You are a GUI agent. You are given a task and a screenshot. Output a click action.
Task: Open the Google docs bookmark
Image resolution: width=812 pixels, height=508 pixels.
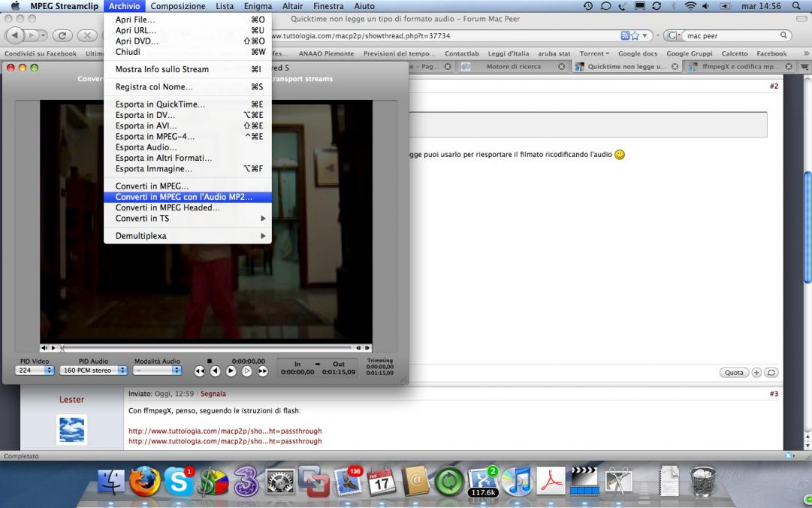click(x=638, y=53)
